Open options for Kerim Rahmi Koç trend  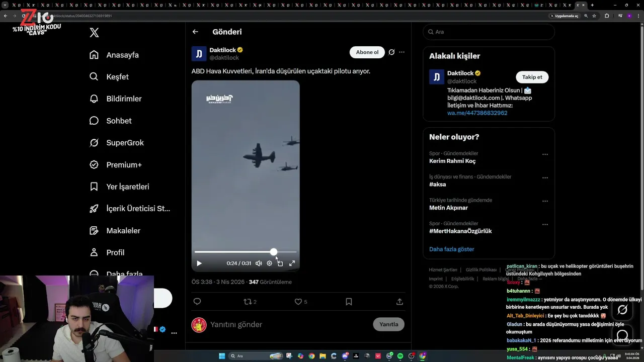[x=545, y=154]
